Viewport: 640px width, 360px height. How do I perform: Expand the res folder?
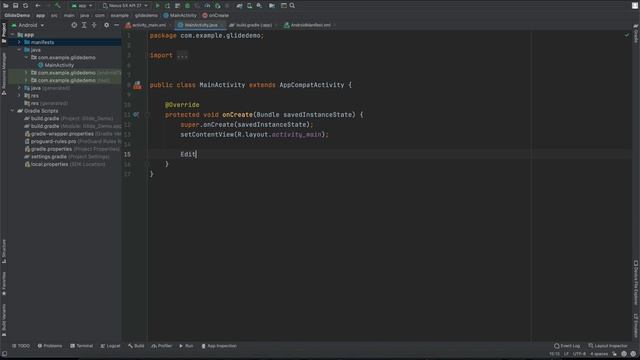pos(19,96)
